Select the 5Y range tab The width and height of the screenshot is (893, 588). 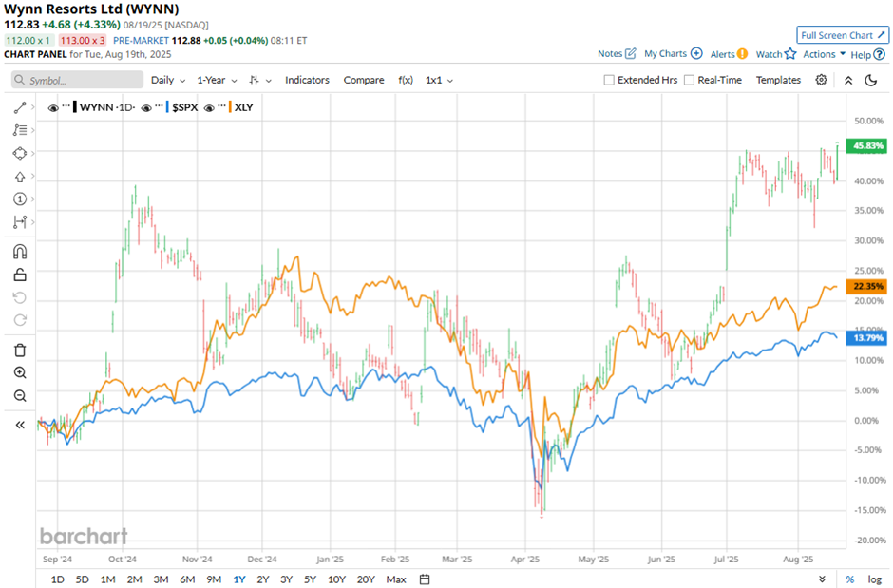coord(310,579)
